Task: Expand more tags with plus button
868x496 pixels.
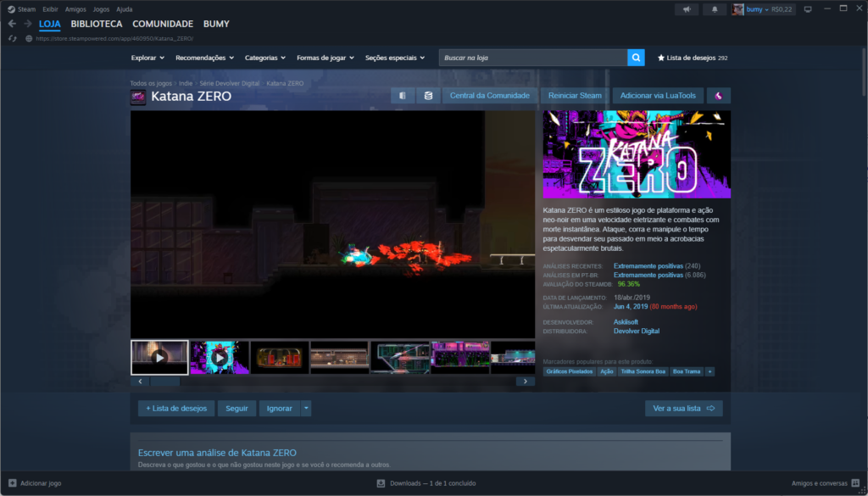Action: (709, 371)
